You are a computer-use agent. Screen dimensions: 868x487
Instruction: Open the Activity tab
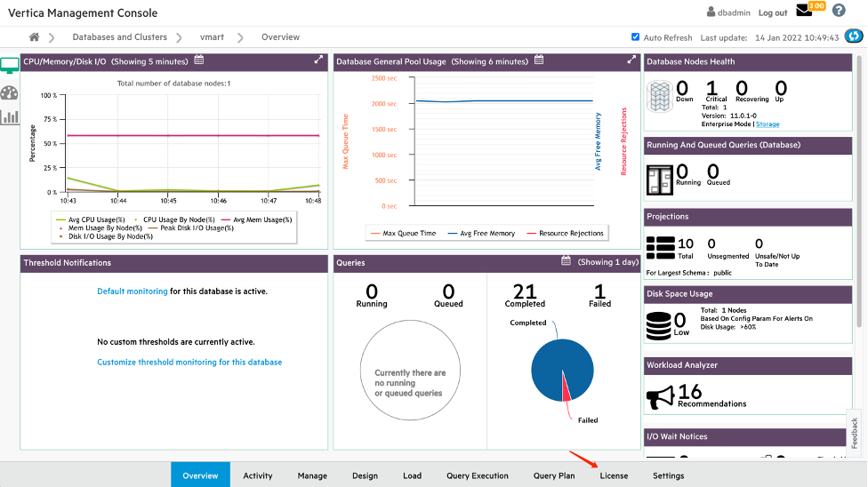click(x=258, y=475)
